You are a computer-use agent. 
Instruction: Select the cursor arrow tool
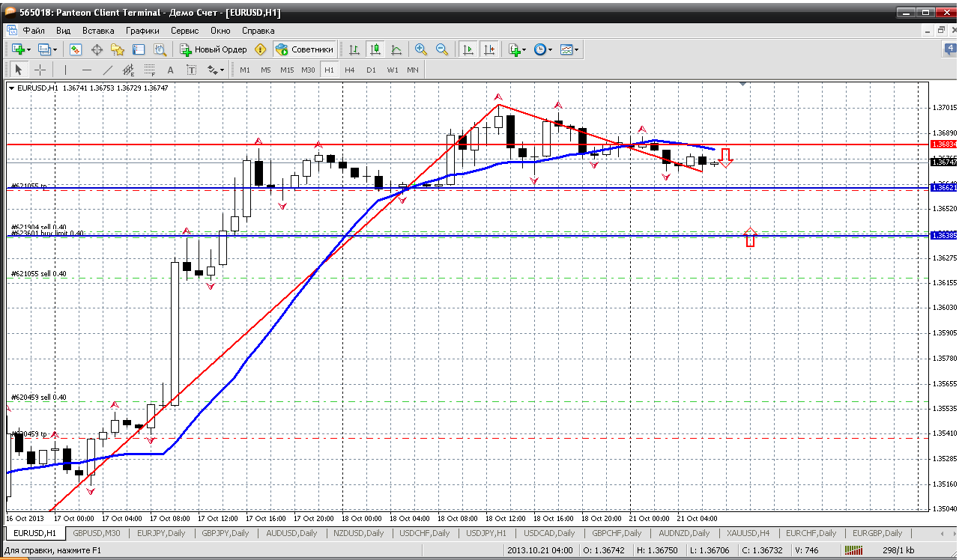(19, 70)
